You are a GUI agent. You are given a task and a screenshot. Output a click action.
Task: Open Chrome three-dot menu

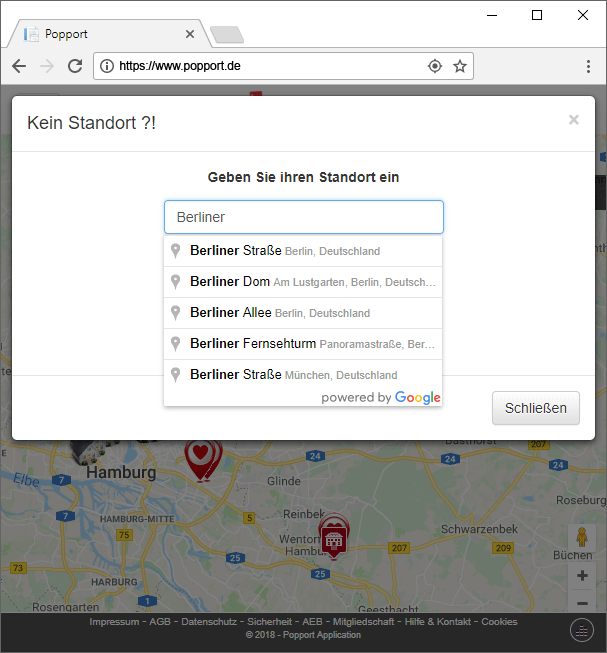[x=588, y=66]
